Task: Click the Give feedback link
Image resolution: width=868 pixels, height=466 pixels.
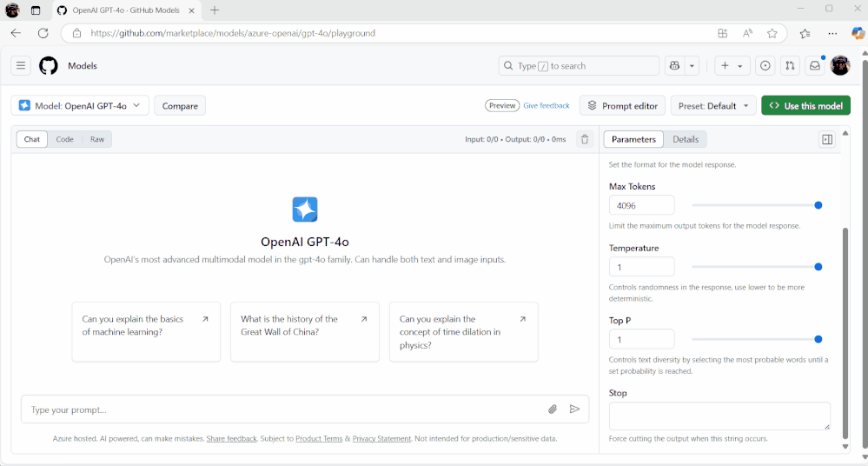Action: (x=547, y=106)
